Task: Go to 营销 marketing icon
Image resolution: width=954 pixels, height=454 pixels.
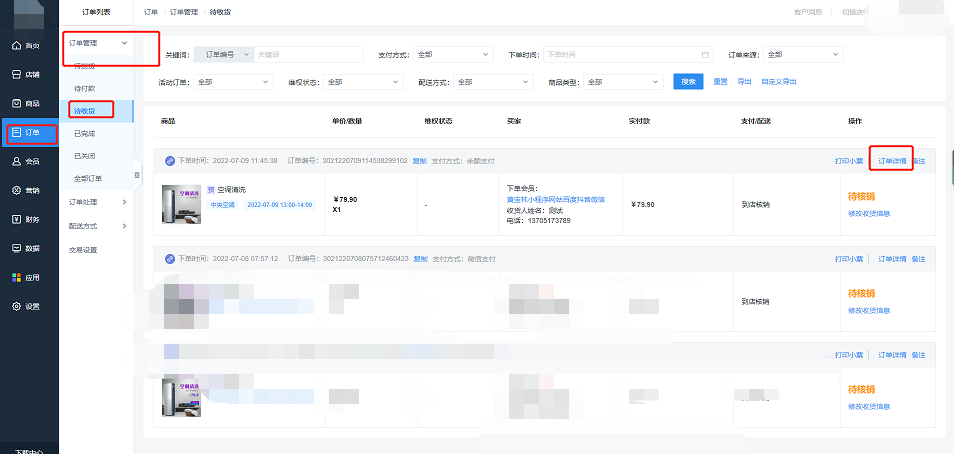Action: (x=16, y=190)
